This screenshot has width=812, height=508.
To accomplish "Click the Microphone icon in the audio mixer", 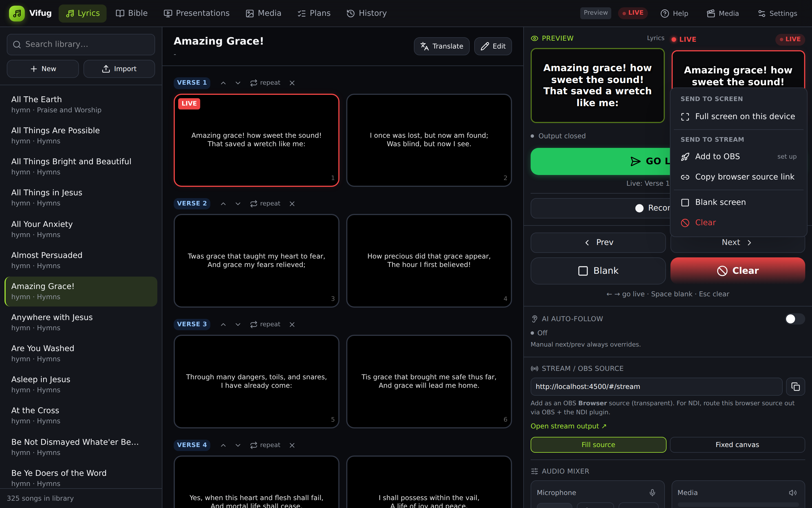I will (x=652, y=492).
